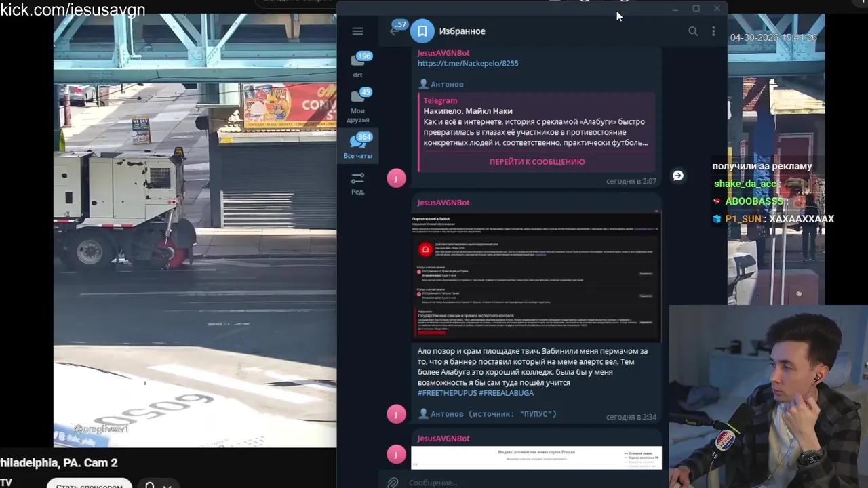The image size is (868, 488).
Task: Search within the Избранное chat
Action: (693, 31)
